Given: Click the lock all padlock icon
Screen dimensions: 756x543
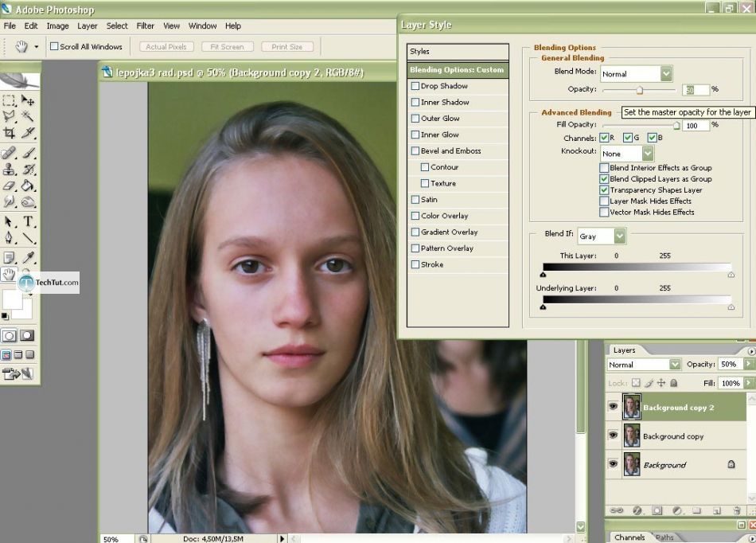Looking at the screenshot, I should (x=673, y=383).
